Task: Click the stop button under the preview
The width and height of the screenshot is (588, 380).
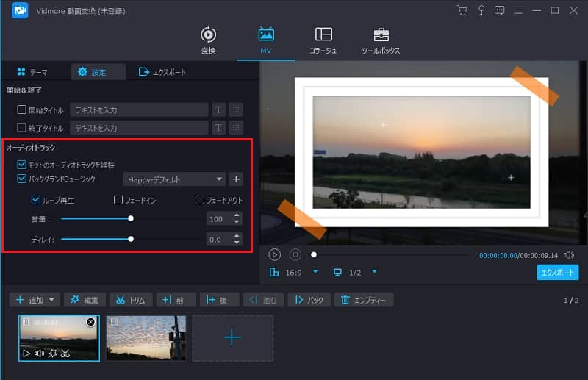Action: point(295,255)
